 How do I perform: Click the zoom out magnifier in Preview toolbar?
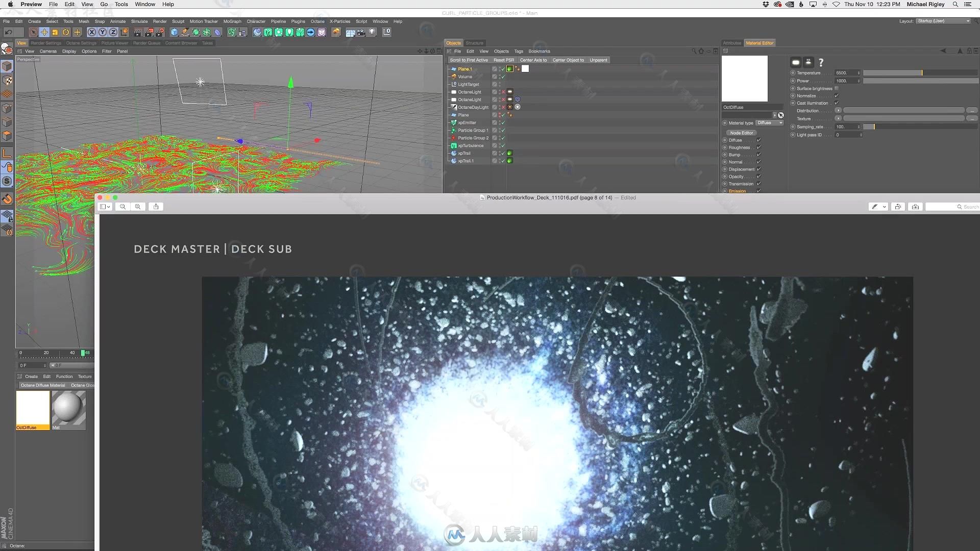(122, 207)
